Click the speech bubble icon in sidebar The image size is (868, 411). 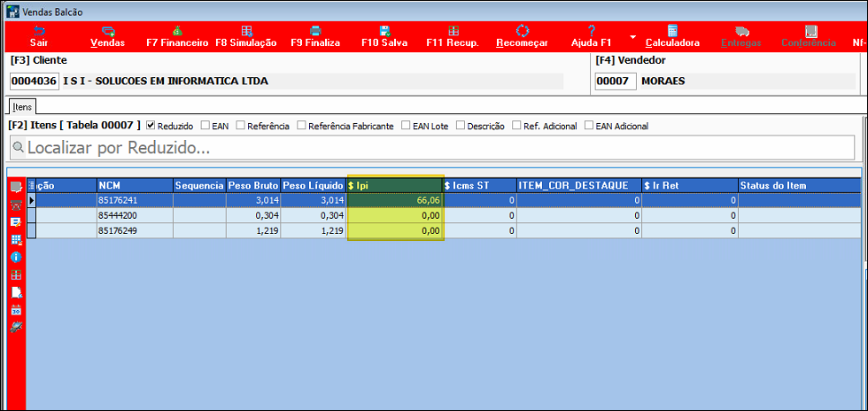pyautogui.click(x=16, y=187)
